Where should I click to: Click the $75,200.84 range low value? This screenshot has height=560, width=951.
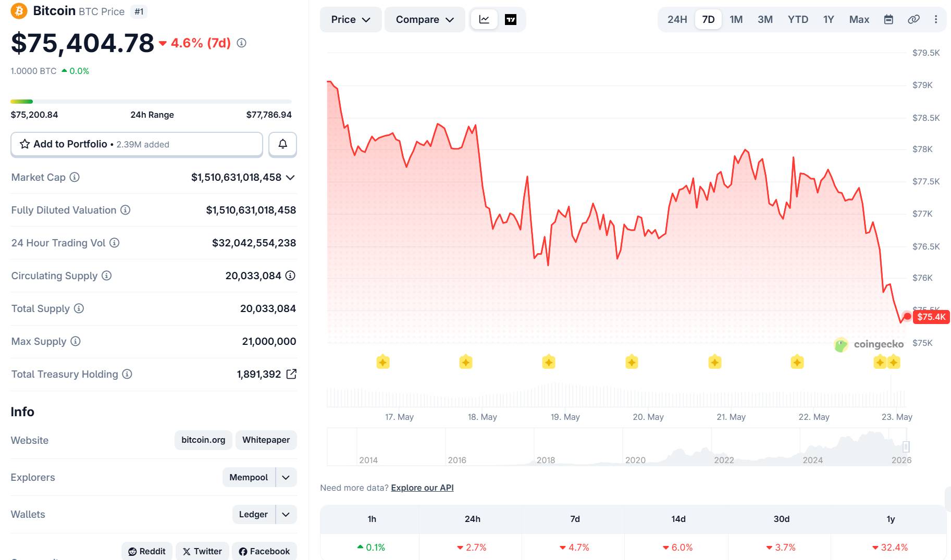pyautogui.click(x=34, y=115)
